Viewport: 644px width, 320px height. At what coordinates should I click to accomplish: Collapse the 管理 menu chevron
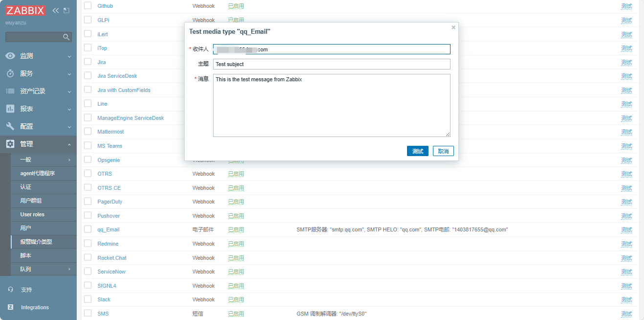tap(69, 144)
